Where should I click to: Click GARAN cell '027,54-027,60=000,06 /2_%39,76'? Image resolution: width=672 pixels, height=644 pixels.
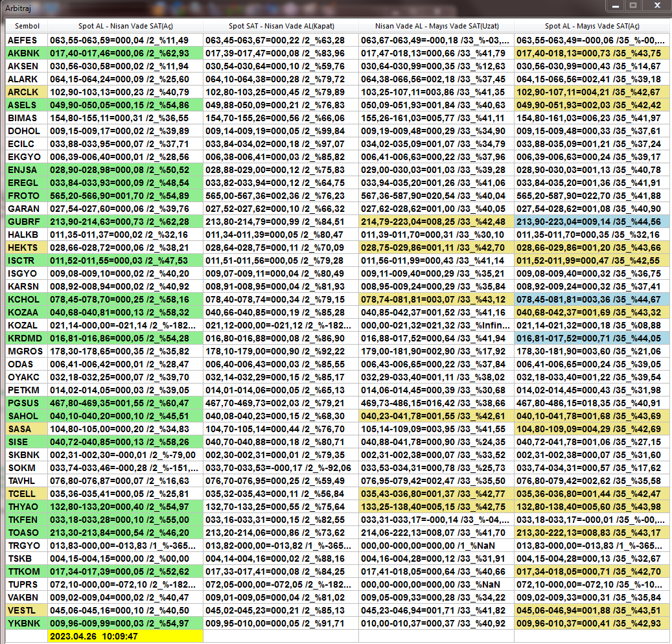(125, 209)
